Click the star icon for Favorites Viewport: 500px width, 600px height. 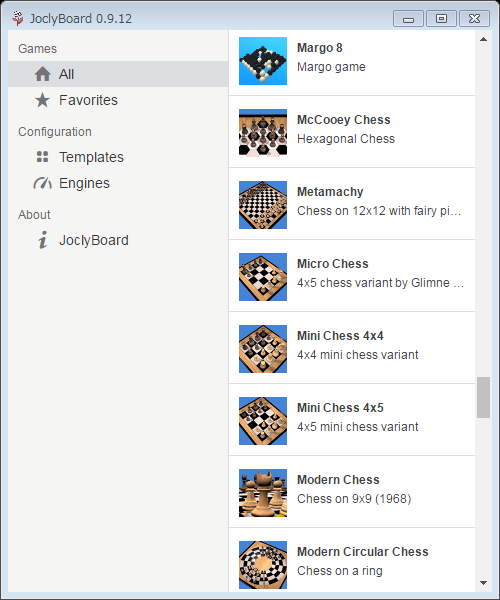42,100
